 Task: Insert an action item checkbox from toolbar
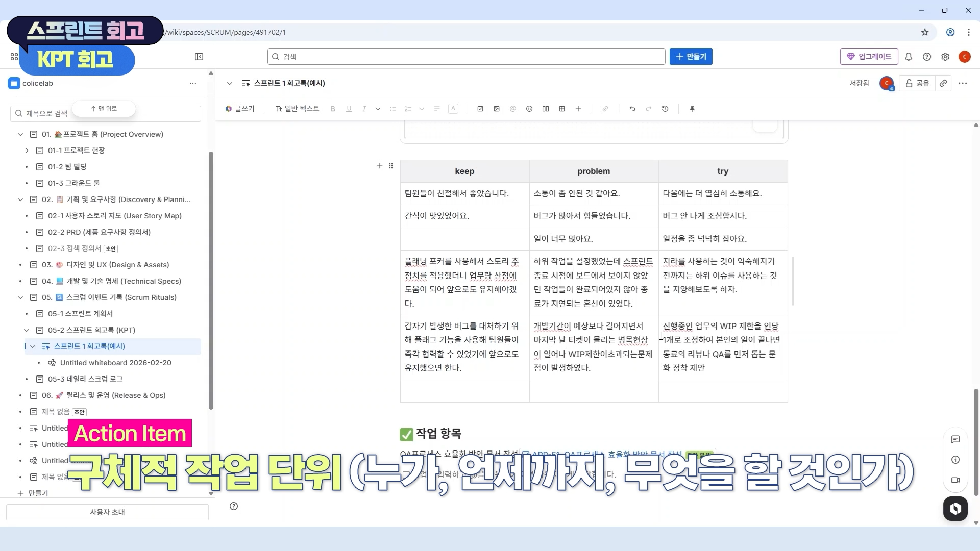tap(480, 109)
